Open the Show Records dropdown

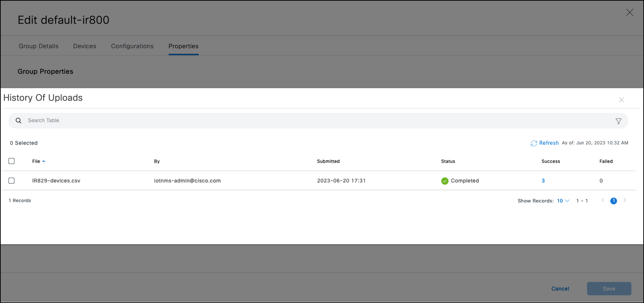click(x=563, y=201)
